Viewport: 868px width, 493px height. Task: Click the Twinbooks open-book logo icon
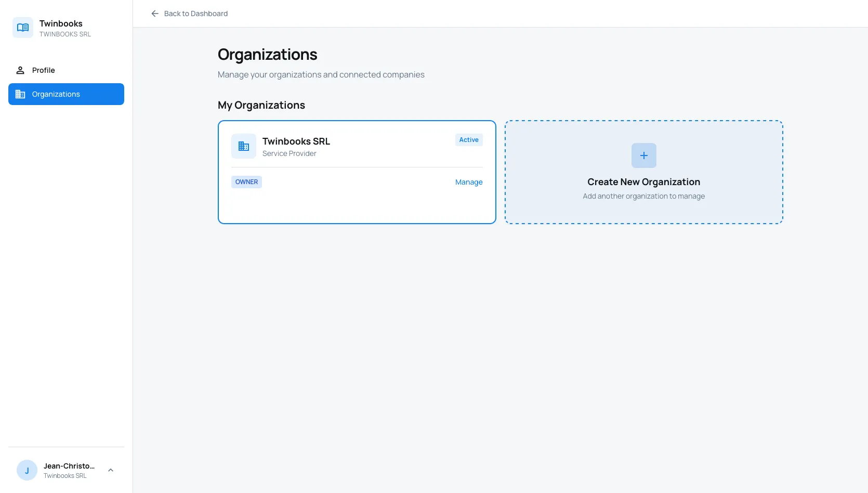click(x=23, y=28)
